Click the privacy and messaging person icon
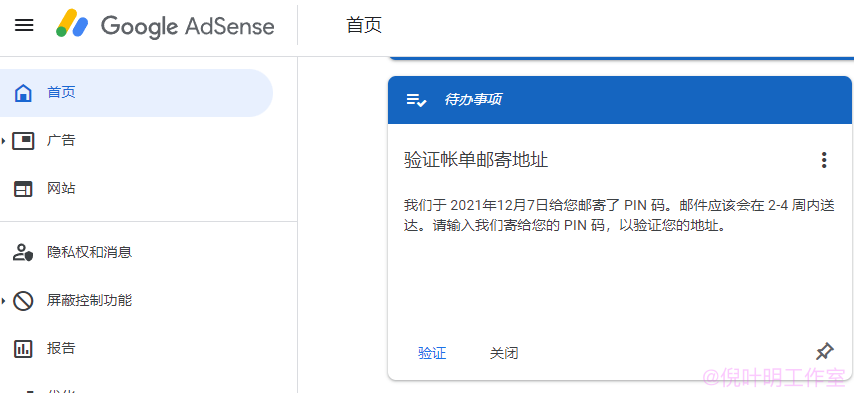This screenshot has width=854, height=393. [23, 253]
